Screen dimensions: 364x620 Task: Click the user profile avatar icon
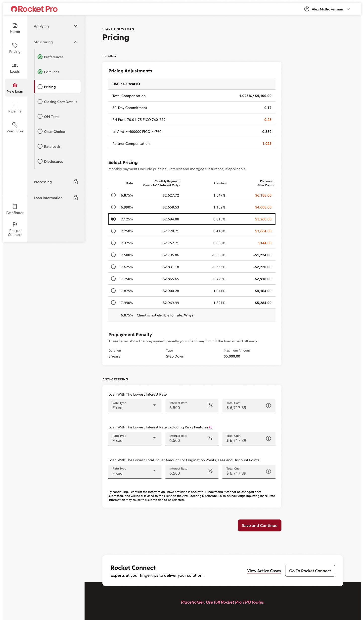coord(307,9)
